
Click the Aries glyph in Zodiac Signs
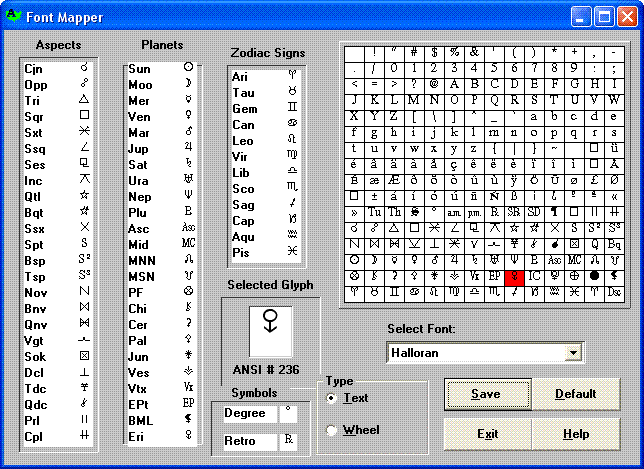tap(291, 76)
